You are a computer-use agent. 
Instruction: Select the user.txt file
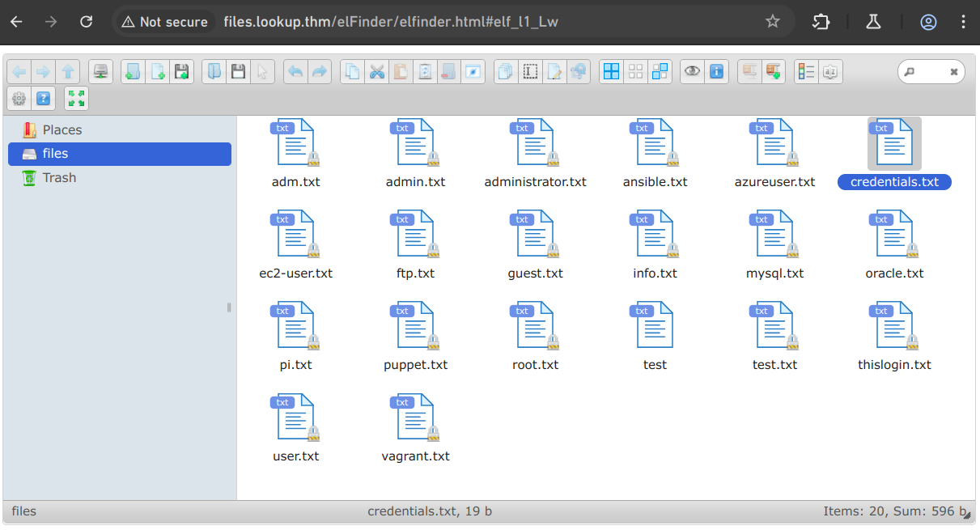pyautogui.click(x=295, y=428)
